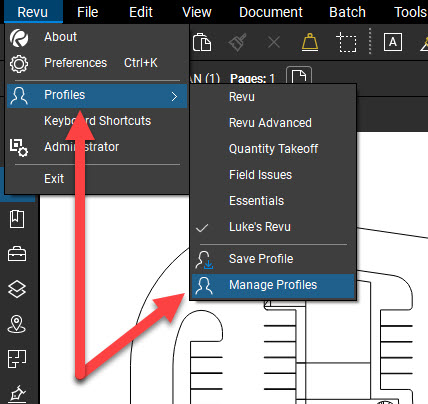The image size is (428, 404).
Task: Click the Save Profile download icon
Action: pos(204,260)
